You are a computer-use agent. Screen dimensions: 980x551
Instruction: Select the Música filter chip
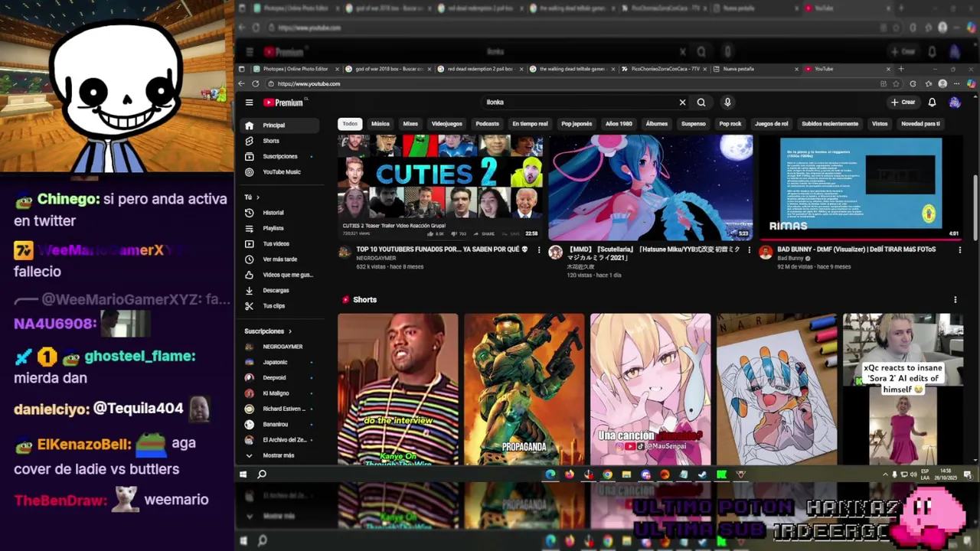pyautogui.click(x=381, y=124)
